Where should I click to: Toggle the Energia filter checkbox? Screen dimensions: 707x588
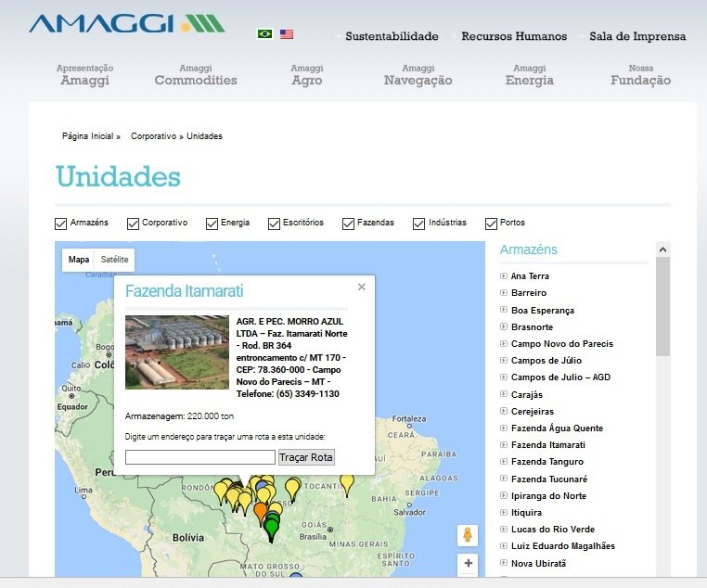pyautogui.click(x=212, y=224)
